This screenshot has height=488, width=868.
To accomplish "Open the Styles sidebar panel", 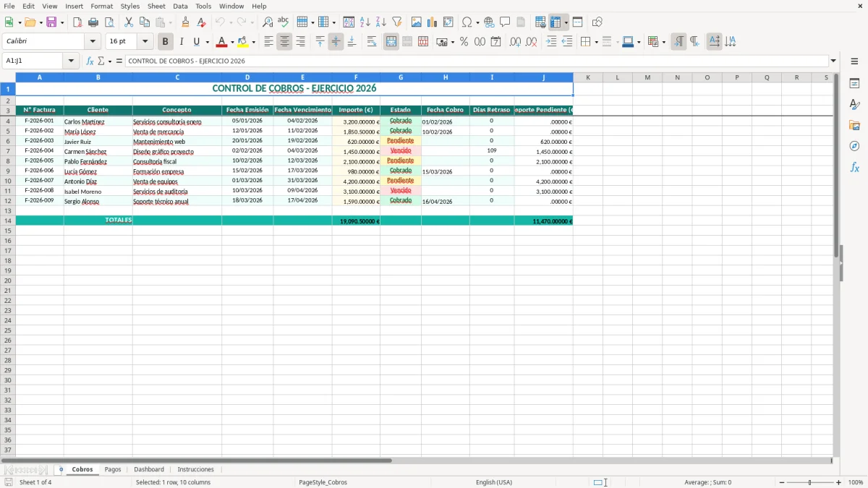I will (x=854, y=104).
